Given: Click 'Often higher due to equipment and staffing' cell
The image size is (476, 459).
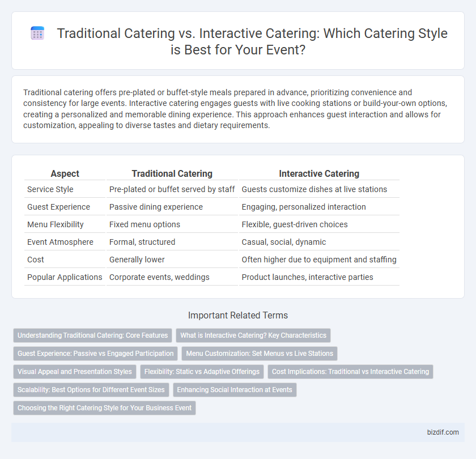Looking at the screenshot, I should pos(319,260).
